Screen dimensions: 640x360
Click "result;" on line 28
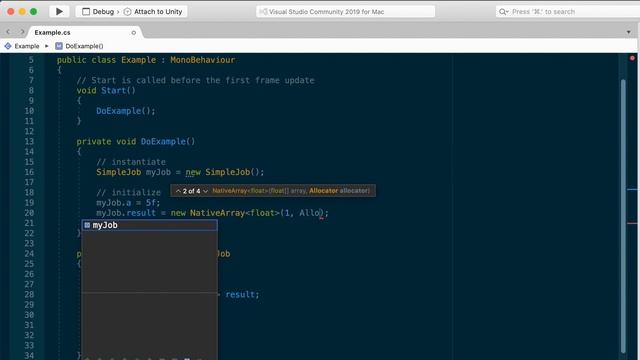(242, 295)
